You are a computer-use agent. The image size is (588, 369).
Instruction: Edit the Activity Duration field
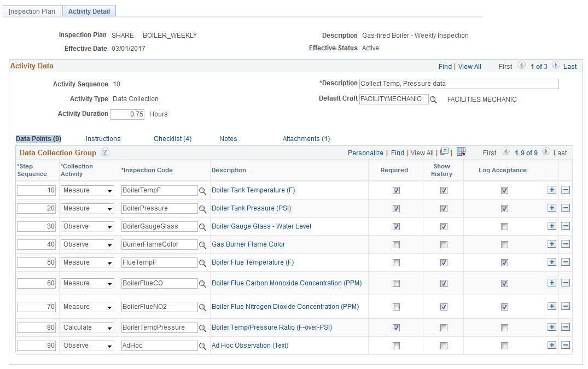pos(127,114)
